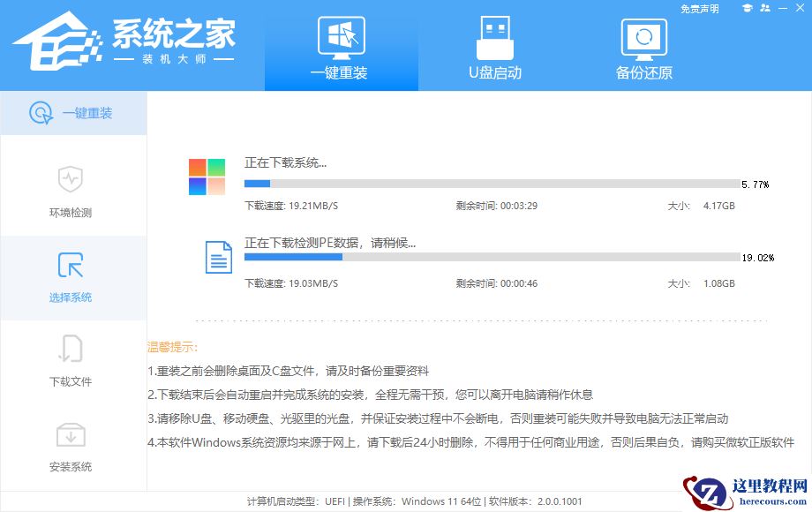
Task: Click the colored Windows logo beside system download progress
Action: pos(204,175)
